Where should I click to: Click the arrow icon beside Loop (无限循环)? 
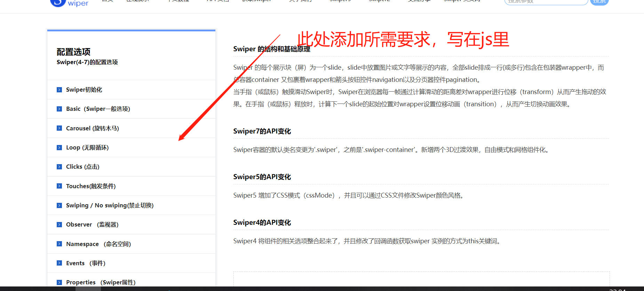(59, 147)
